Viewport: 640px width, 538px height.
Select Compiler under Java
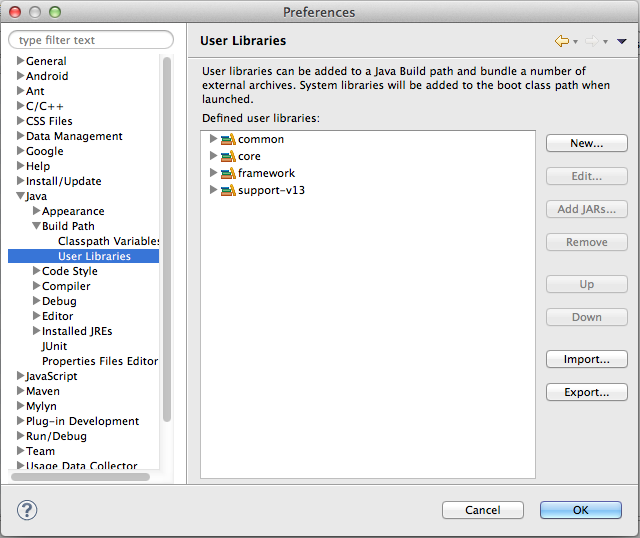pos(66,286)
